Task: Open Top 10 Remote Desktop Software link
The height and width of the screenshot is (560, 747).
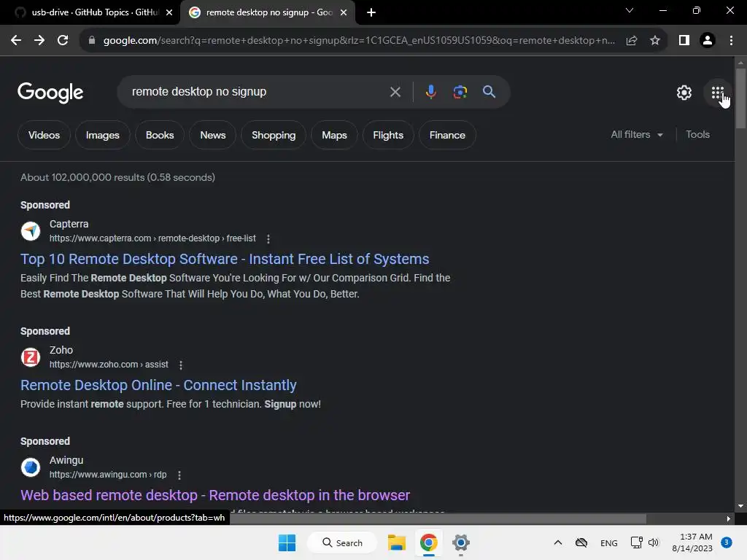Action: tap(225, 259)
